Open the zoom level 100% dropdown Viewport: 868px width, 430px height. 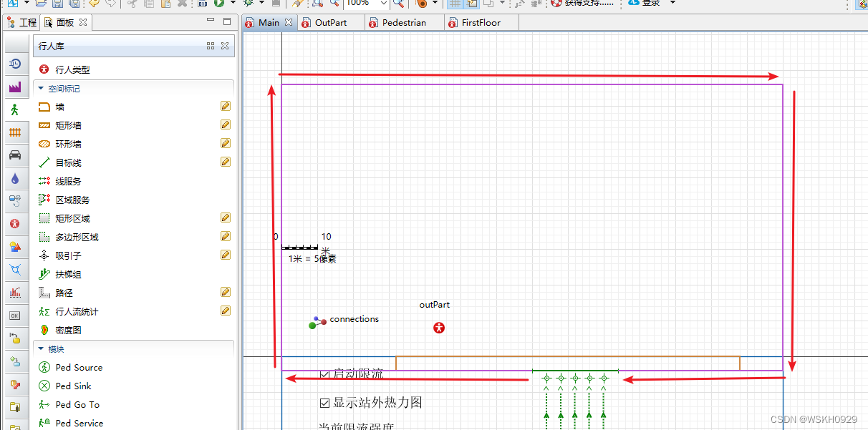tap(383, 3)
